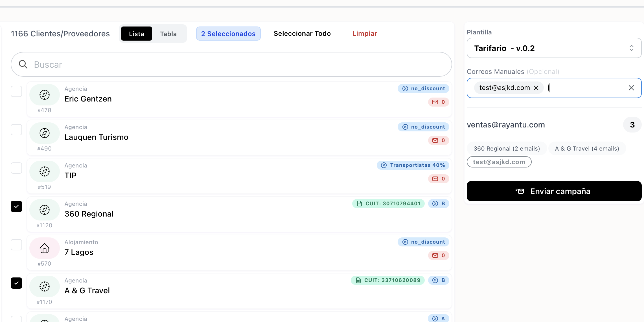
Task: Remove the test@asjkd.com email chip
Action: [536, 88]
